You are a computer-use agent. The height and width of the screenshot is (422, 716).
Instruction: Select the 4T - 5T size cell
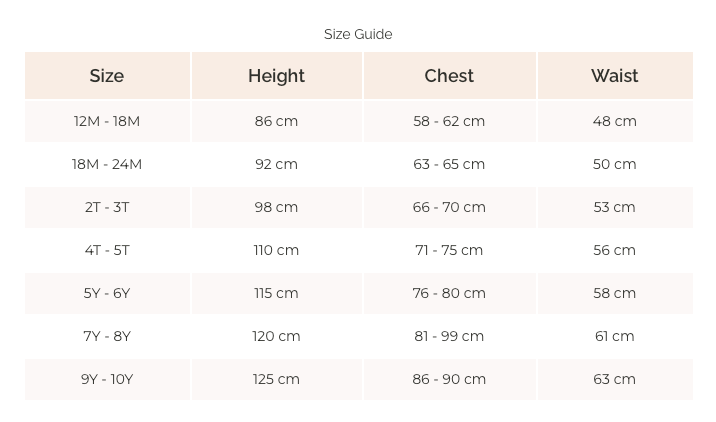click(x=107, y=250)
